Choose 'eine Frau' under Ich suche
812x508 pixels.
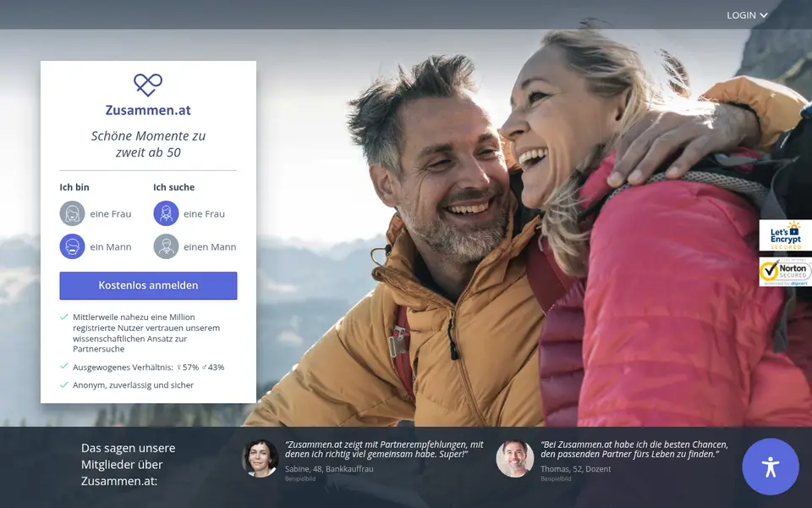tap(189, 213)
